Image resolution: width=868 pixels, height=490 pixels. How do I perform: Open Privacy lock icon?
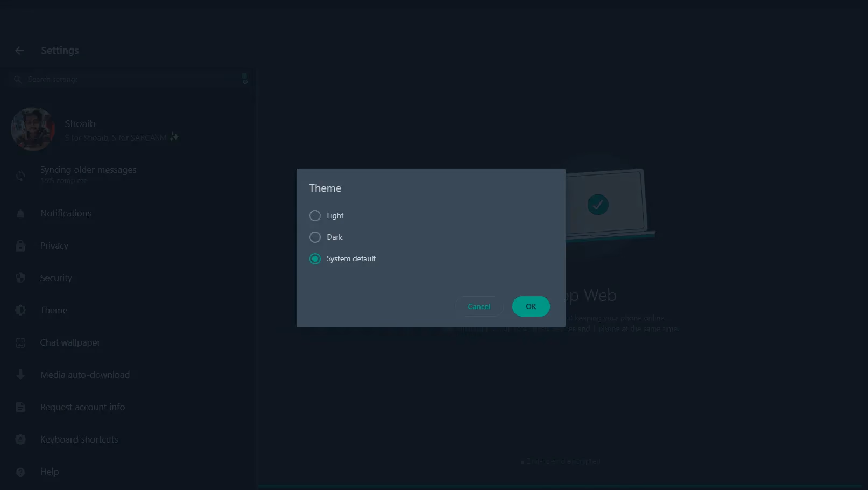coord(20,246)
